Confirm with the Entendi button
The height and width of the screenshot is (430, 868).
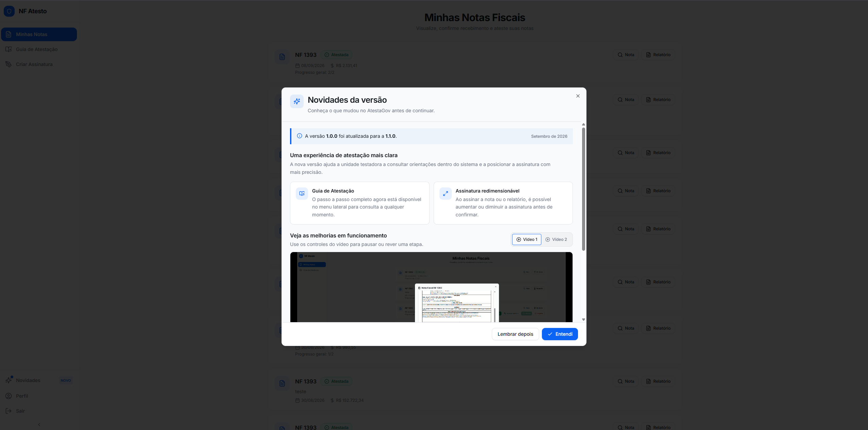point(560,334)
